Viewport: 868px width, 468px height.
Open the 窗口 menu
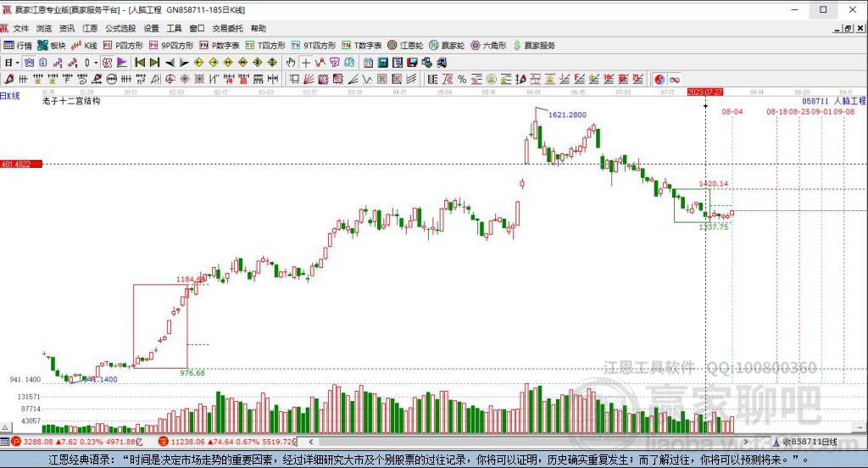pos(197,28)
